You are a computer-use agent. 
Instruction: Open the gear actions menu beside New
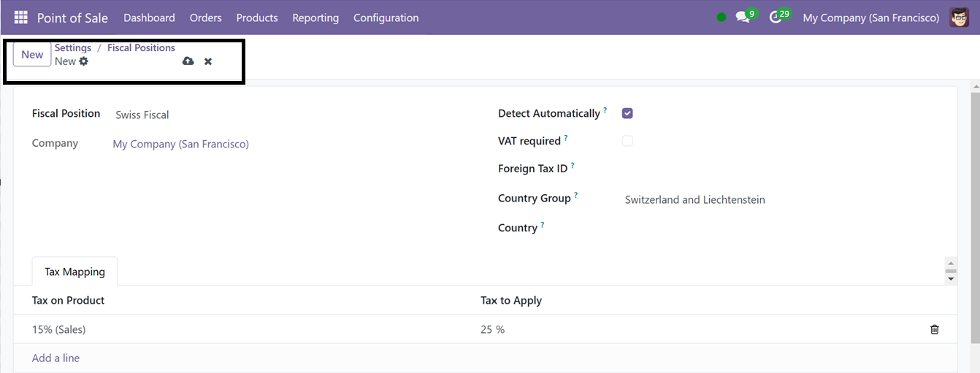click(x=84, y=61)
